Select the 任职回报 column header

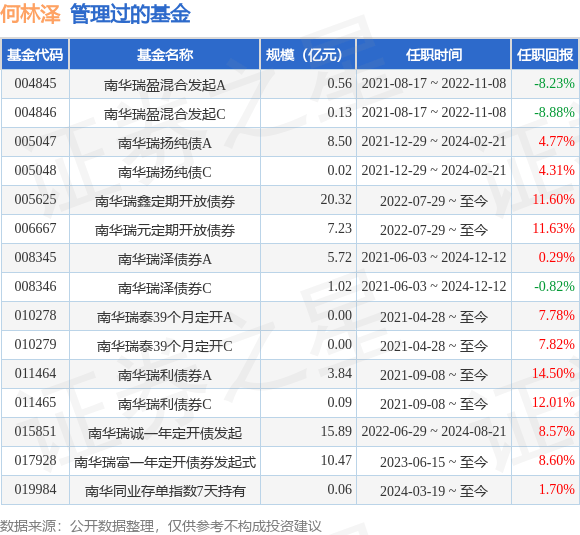[x=544, y=55]
